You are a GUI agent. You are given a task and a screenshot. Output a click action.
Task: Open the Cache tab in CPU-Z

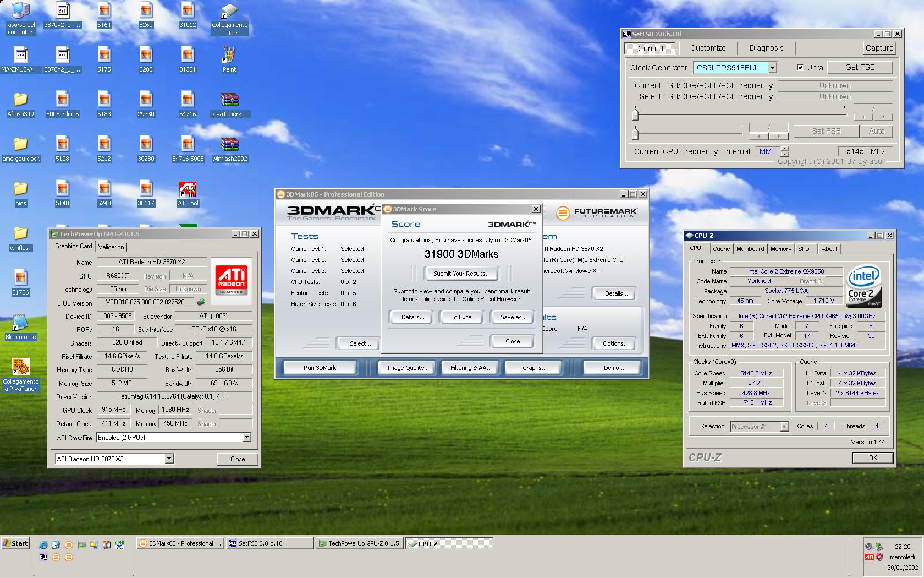coord(721,249)
